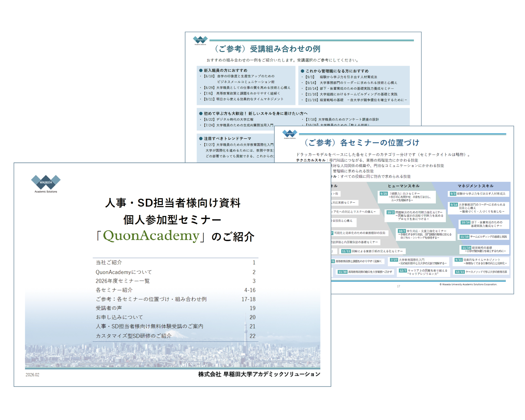The height and width of the screenshot is (420, 525).
Task: Click the 11/11 date tag for 図解 seminar
Action: pos(346,251)
